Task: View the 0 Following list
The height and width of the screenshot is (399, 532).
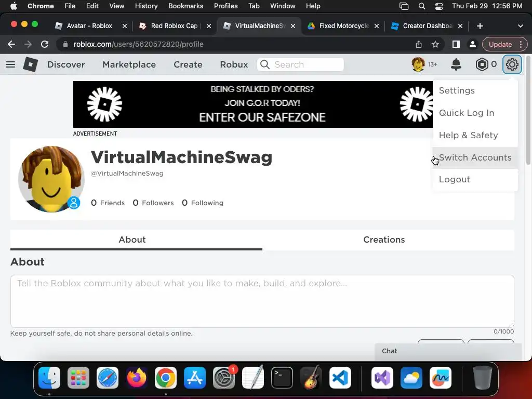Action: [203, 203]
